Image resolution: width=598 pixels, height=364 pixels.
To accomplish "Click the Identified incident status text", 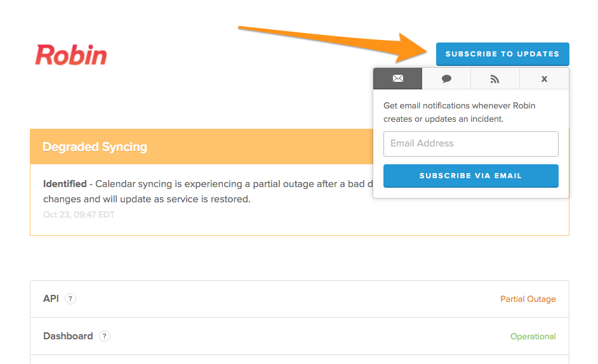I will (x=65, y=184).
